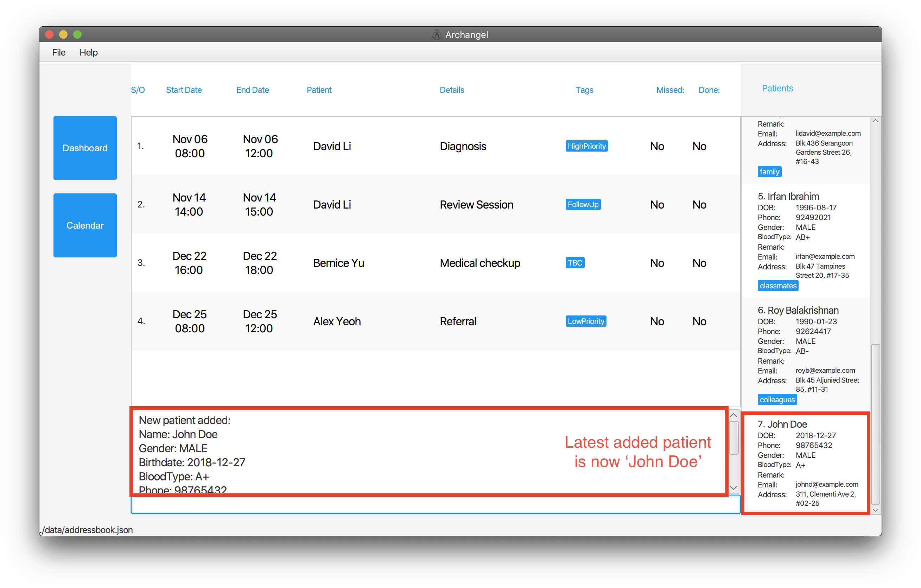921x588 pixels.
Task: Click the Details column header
Action: (x=452, y=90)
